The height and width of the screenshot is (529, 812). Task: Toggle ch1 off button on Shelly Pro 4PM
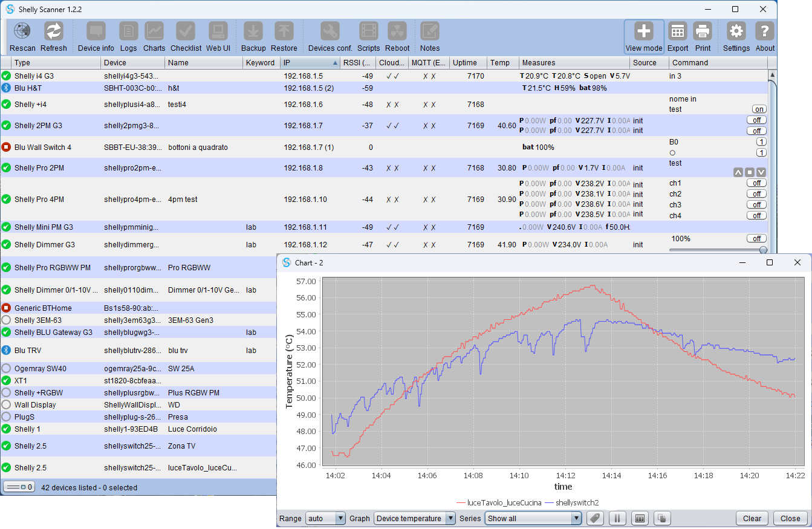pos(756,183)
